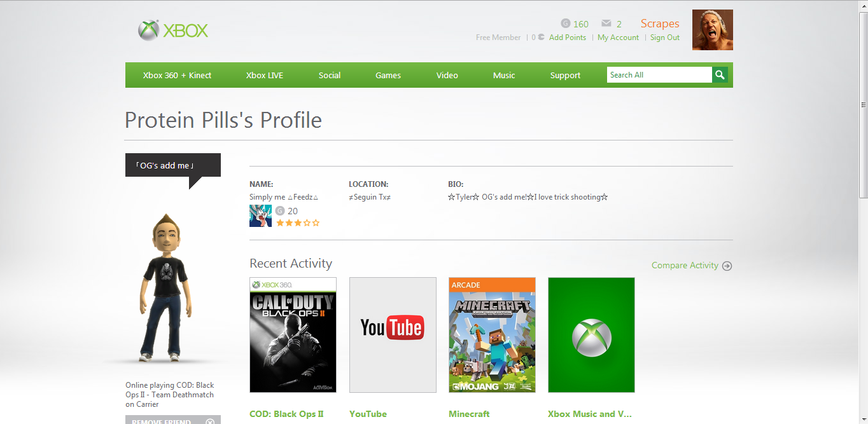Click the Protein Pills gamer picture
The height and width of the screenshot is (424, 868).
(x=260, y=215)
